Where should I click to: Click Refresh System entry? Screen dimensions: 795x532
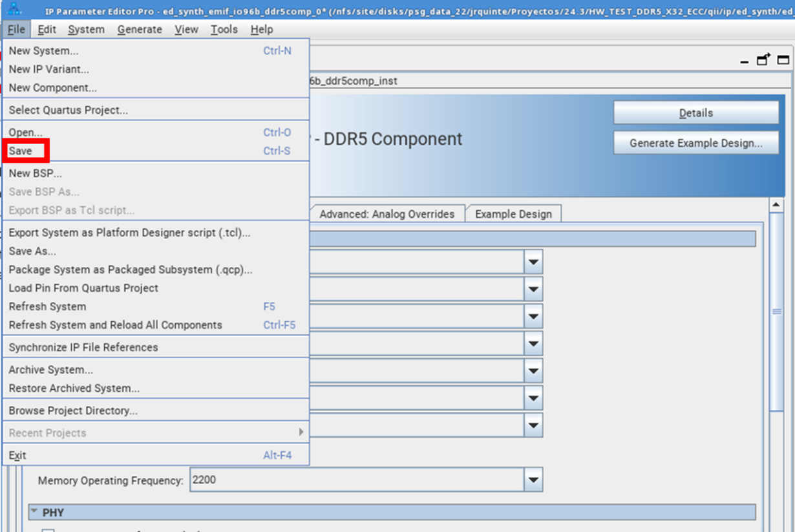point(156,306)
